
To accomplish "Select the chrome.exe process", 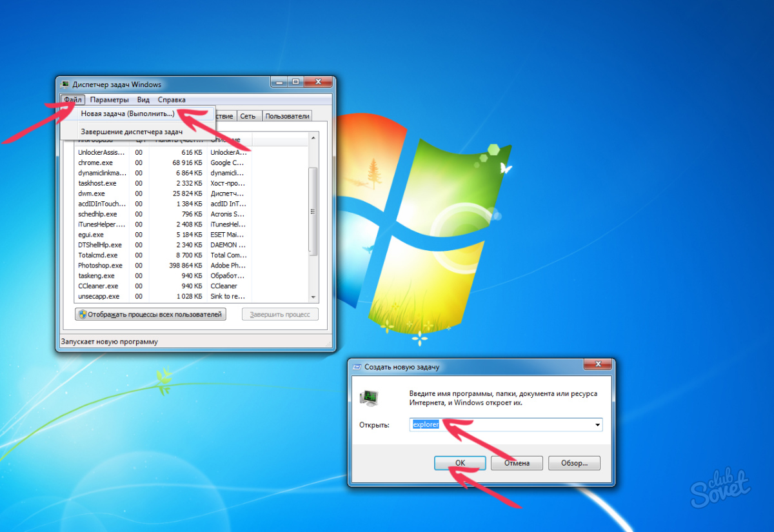I will (x=192, y=163).
